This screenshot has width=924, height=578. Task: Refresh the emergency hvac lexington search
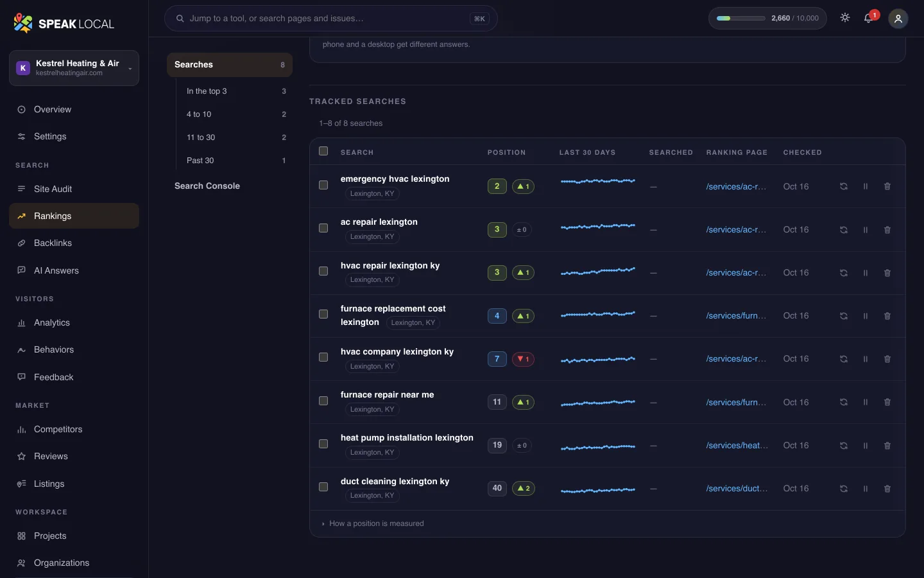pyautogui.click(x=844, y=186)
